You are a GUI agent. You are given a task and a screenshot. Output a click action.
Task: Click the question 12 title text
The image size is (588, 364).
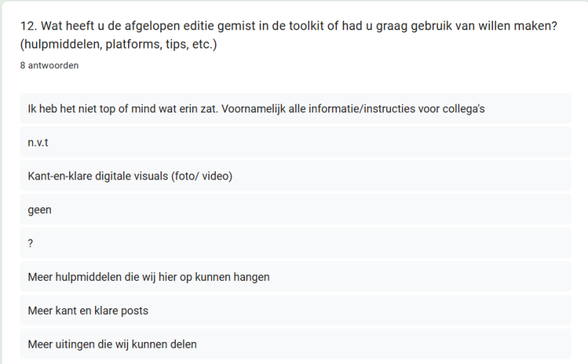pos(288,26)
